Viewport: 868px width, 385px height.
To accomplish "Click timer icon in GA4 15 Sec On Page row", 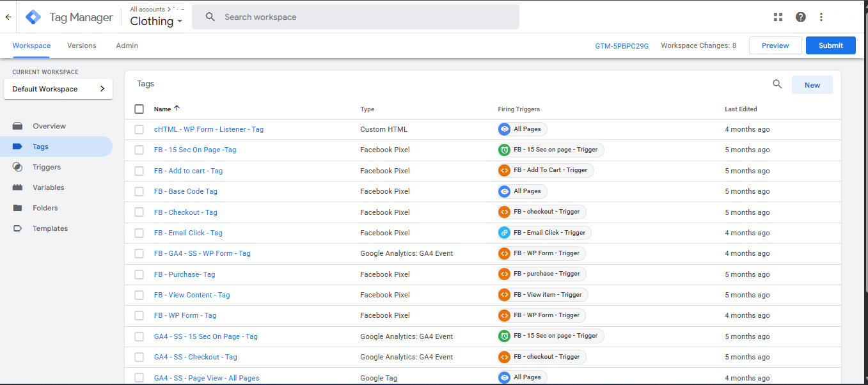I will 505,336.
